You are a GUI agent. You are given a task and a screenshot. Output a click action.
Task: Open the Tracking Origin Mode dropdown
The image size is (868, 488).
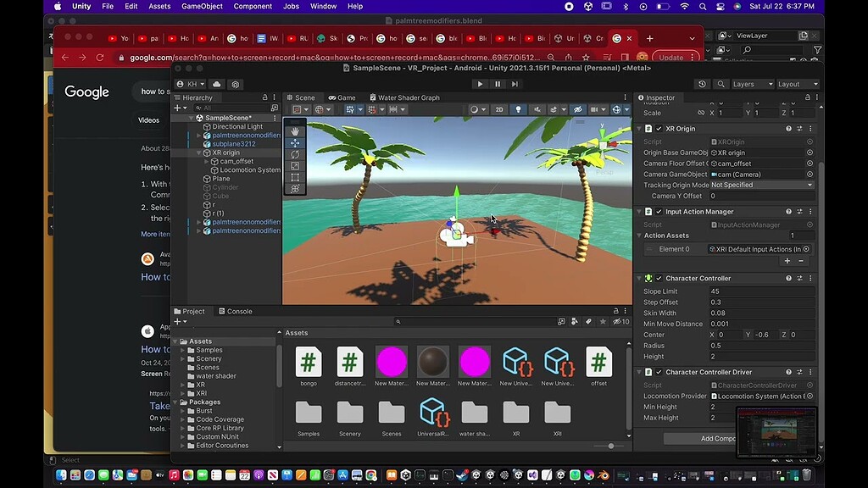[x=760, y=185]
